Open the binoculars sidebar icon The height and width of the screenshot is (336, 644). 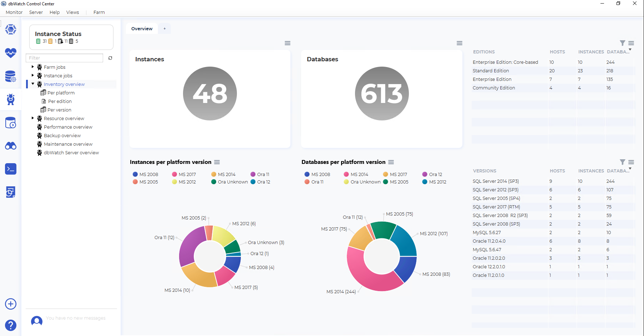tap(11, 146)
